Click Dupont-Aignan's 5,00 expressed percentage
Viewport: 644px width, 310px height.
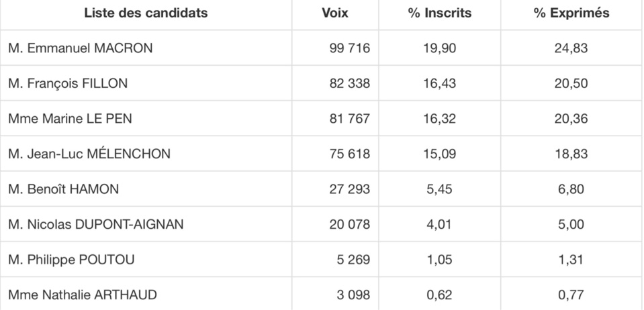(x=571, y=225)
